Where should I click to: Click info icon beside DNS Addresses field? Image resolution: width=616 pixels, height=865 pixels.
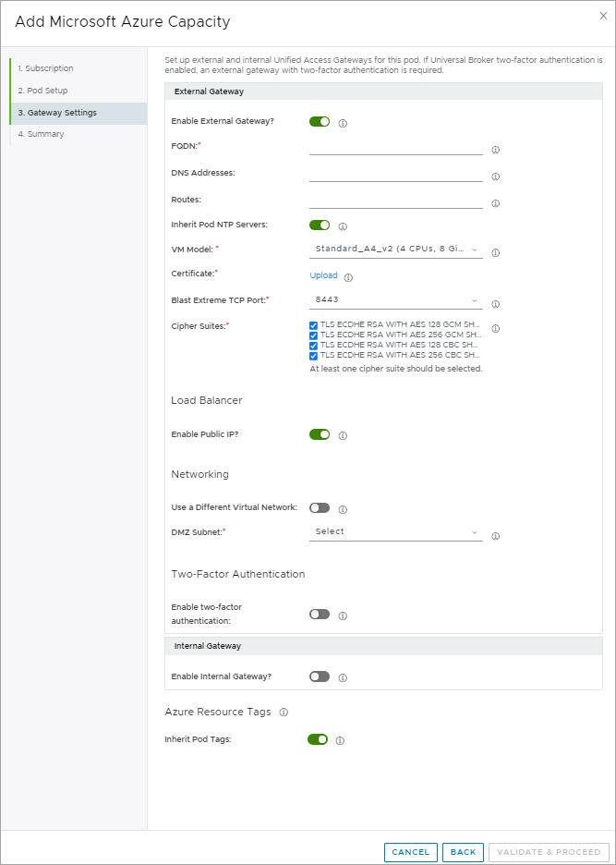pyautogui.click(x=495, y=177)
